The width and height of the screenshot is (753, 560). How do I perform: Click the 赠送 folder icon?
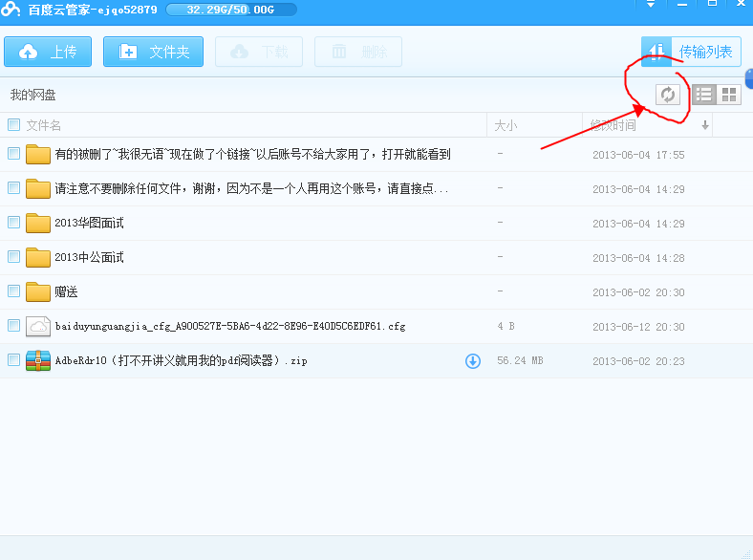[x=38, y=291]
